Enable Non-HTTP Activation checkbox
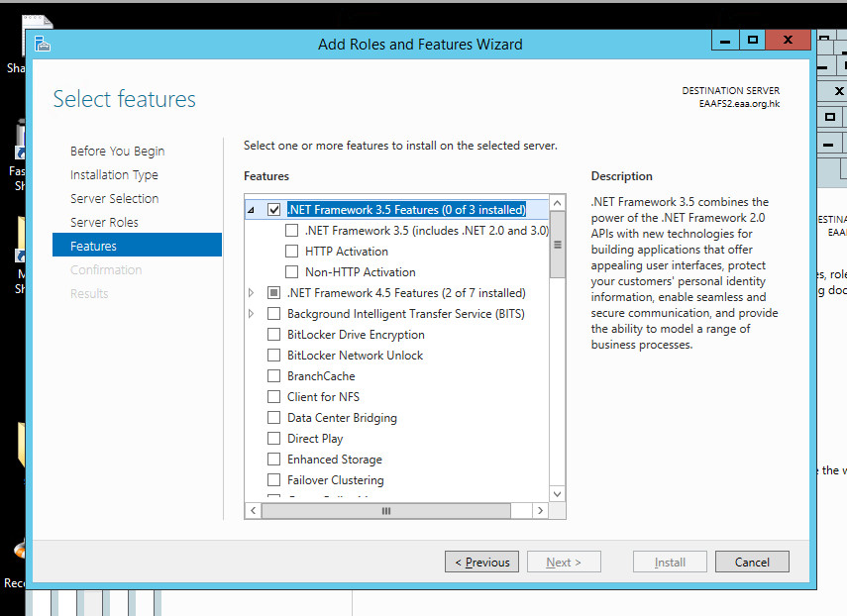 [x=291, y=272]
